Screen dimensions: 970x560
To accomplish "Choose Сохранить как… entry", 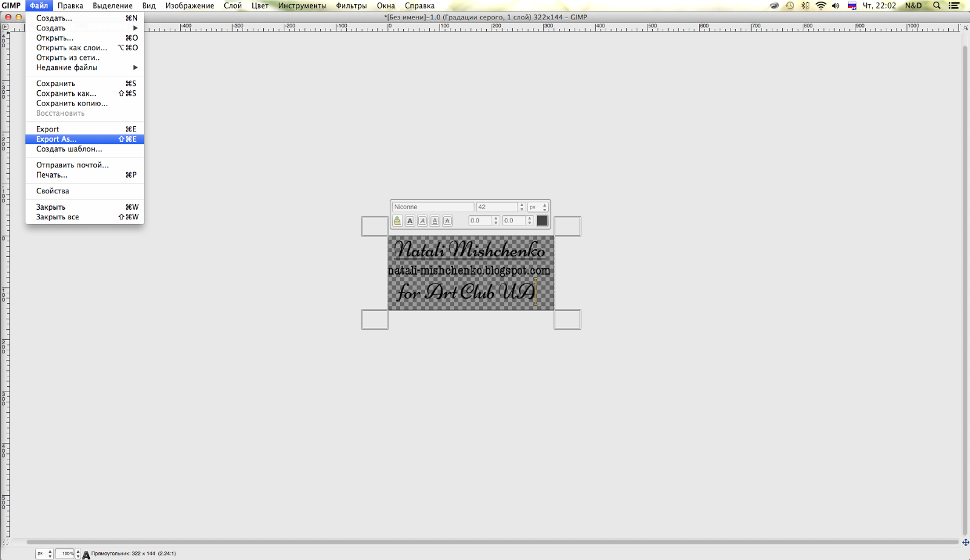I will click(85, 93).
